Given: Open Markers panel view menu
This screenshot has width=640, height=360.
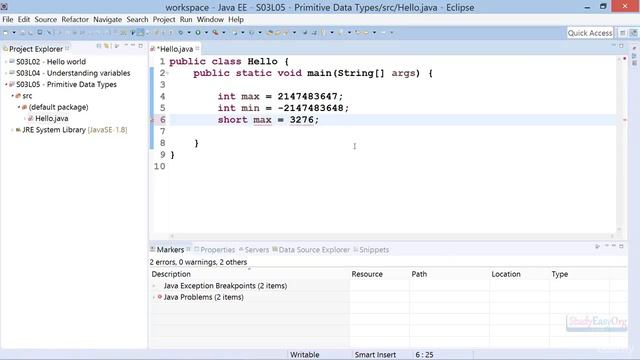Looking at the screenshot, I should tap(607, 246).
